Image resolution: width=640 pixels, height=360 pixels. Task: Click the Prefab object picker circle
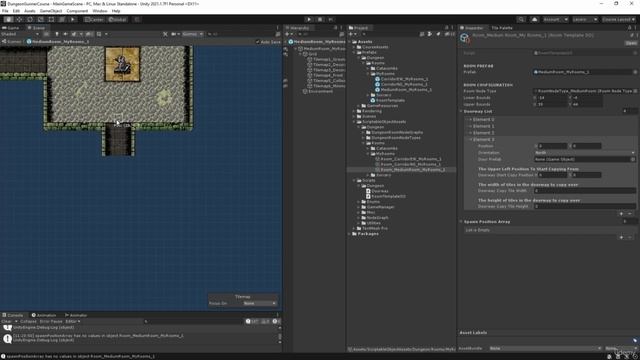pos(635,72)
